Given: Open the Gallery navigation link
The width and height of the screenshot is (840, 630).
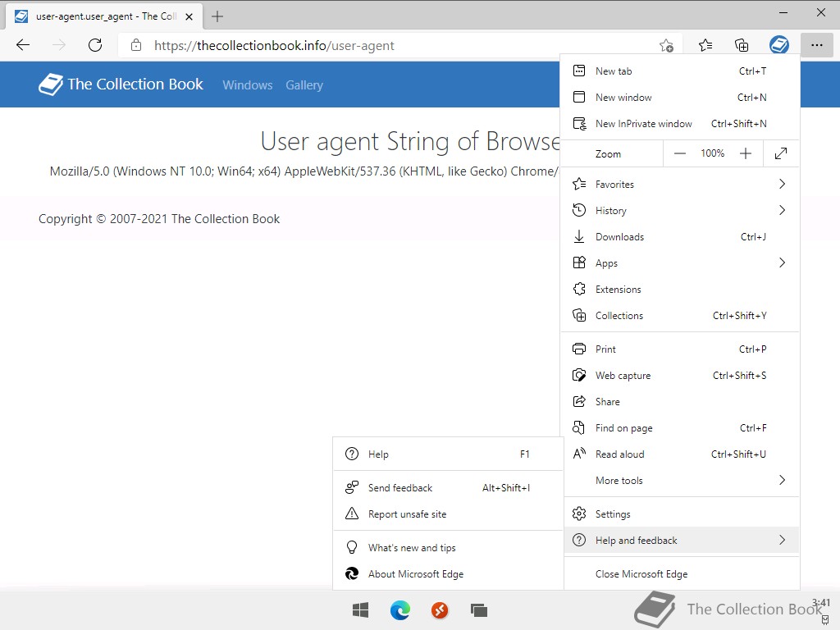Looking at the screenshot, I should pos(304,85).
